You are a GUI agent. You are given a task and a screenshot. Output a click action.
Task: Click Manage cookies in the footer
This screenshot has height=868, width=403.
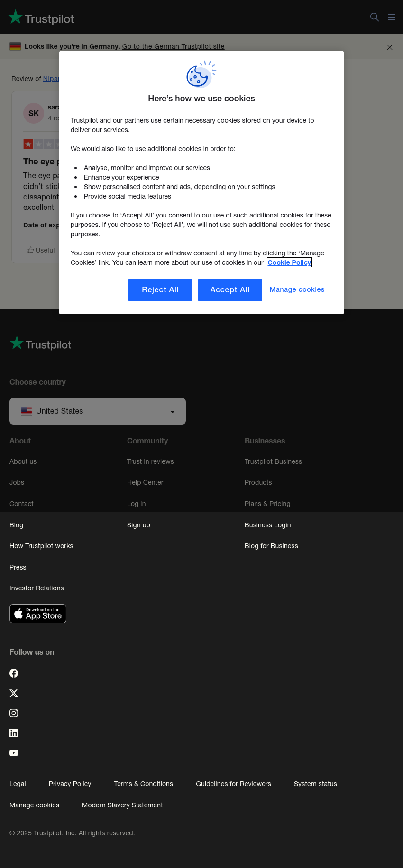34,805
